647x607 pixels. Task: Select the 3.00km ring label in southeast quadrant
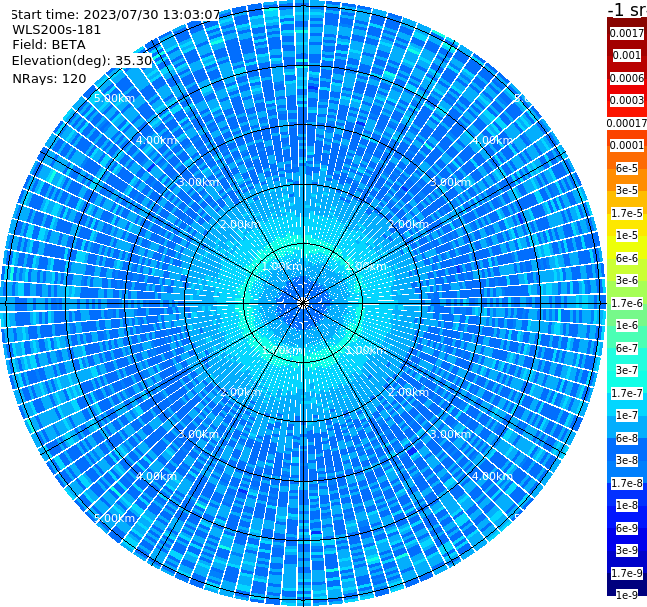[451, 434]
